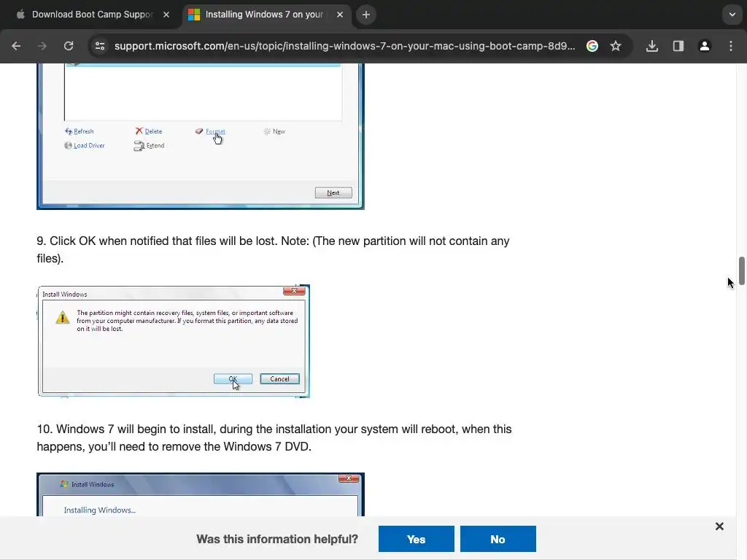Image resolution: width=747 pixels, height=560 pixels.
Task: Click the Google icon in address bar
Action: click(x=592, y=46)
